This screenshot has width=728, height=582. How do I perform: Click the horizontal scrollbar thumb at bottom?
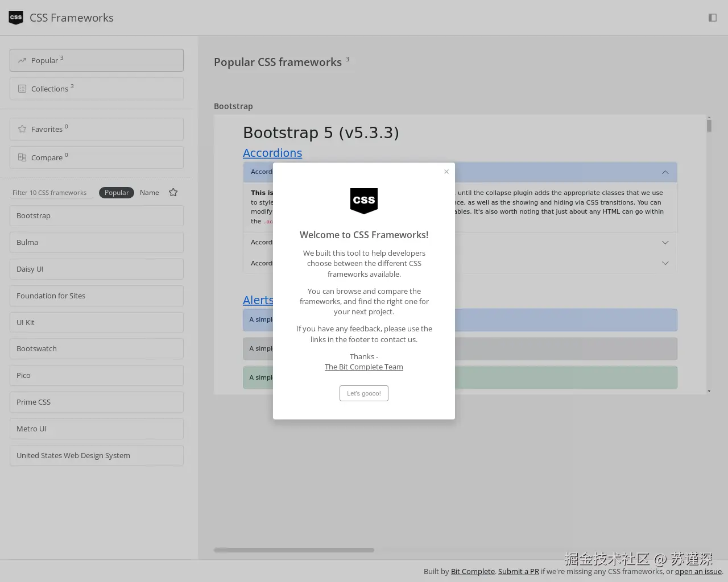294,550
